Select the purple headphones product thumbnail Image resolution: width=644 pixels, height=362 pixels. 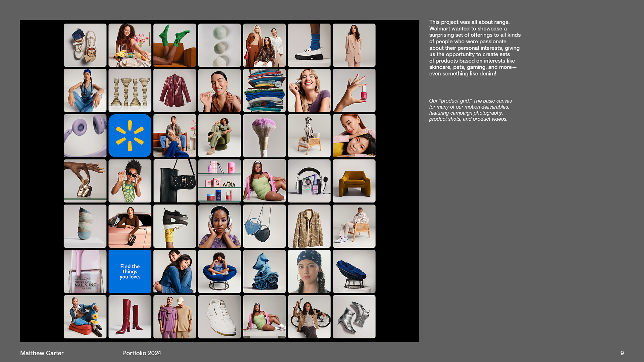pos(85,135)
